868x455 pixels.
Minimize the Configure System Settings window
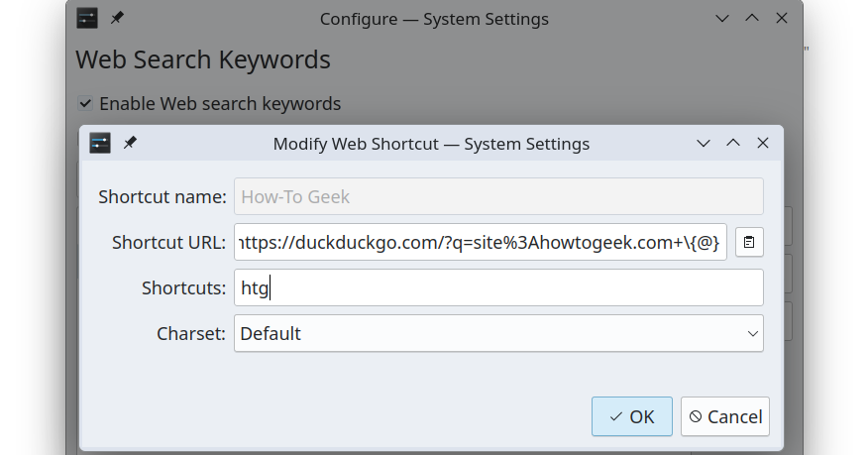[722, 19]
